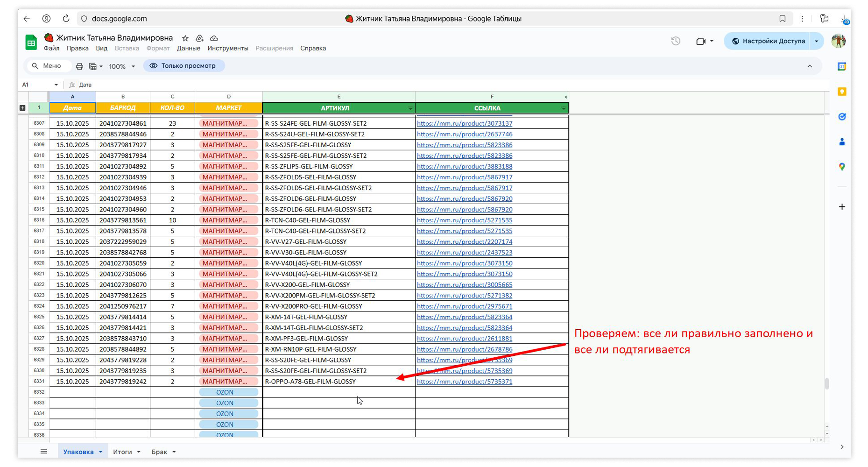Image resolution: width=868 pixels, height=467 pixels.
Task: Collapse the toolbar with chevron up
Action: pyautogui.click(x=810, y=66)
